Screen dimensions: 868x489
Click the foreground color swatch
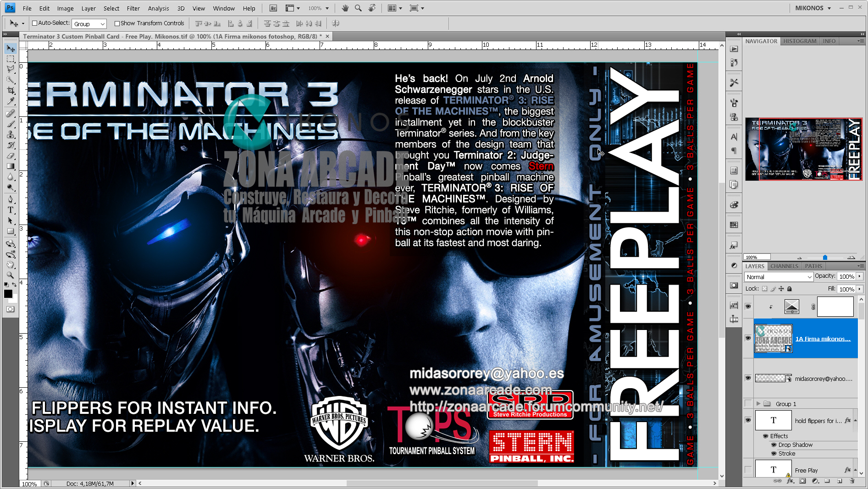(8, 294)
